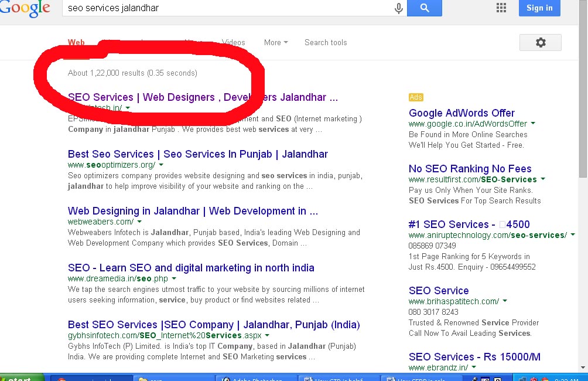Expand arrow next to www.google.co.in/AdWordsOffer

click(x=534, y=123)
